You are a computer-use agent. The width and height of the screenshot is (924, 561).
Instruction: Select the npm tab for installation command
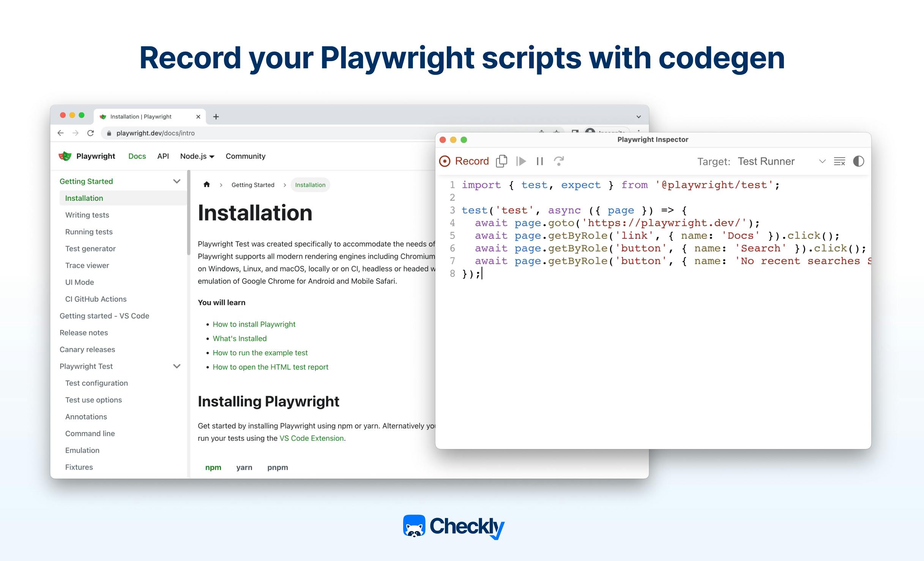pyautogui.click(x=213, y=466)
